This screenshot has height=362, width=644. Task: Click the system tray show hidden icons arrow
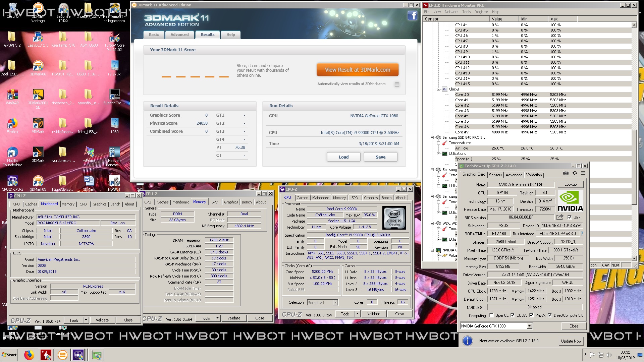pyautogui.click(x=585, y=355)
